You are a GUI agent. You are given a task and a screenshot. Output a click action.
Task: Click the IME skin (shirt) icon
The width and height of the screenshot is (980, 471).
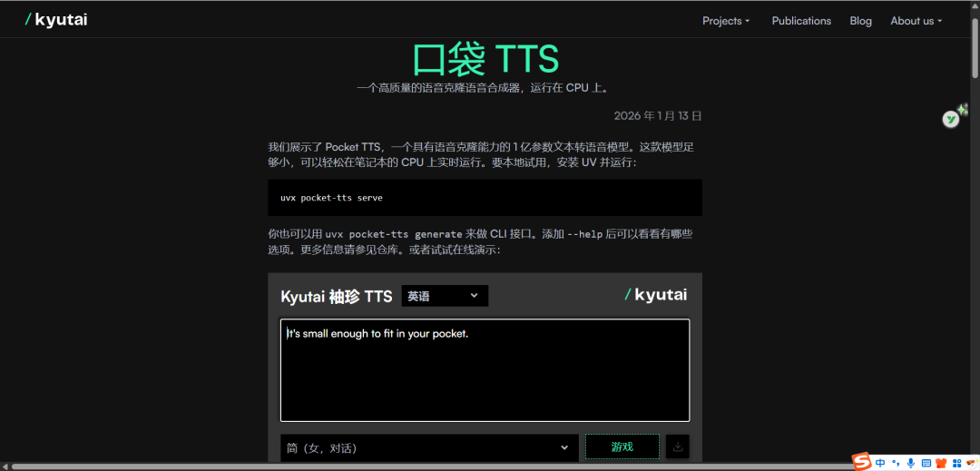[941, 464]
